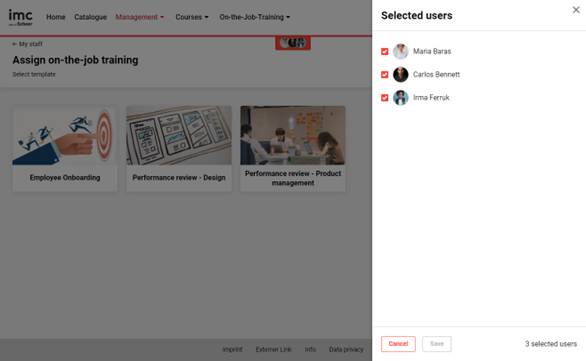Screen dimensions: 586x361
Task: Click the Save button
Action: [x=437, y=344]
